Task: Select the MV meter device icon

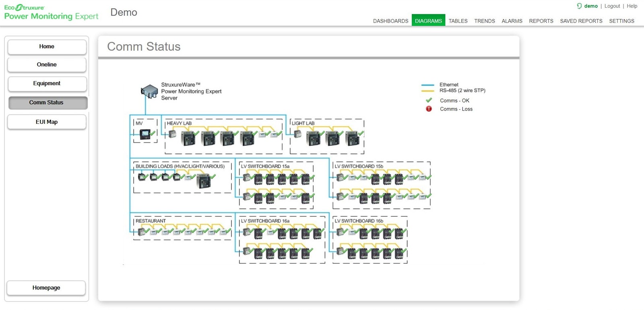Action: (x=145, y=134)
